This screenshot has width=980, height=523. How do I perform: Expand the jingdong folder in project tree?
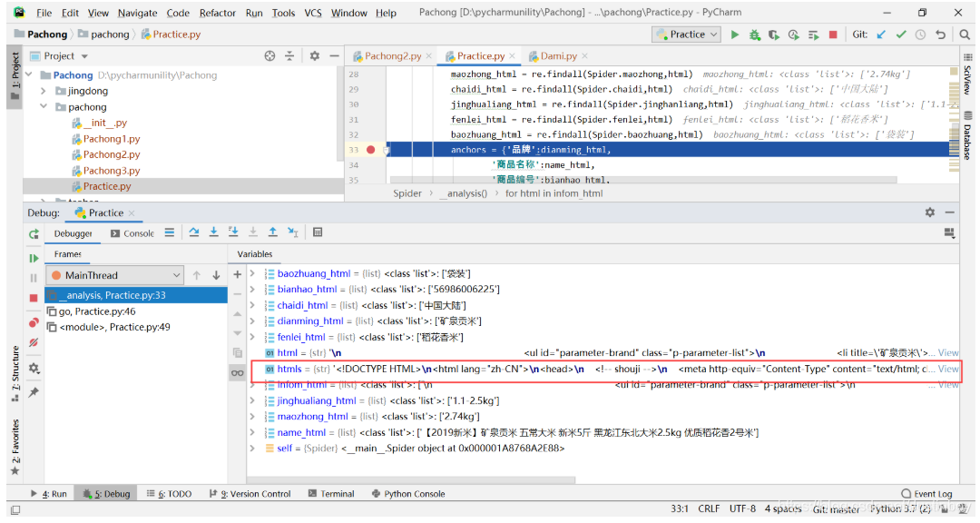click(x=44, y=92)
